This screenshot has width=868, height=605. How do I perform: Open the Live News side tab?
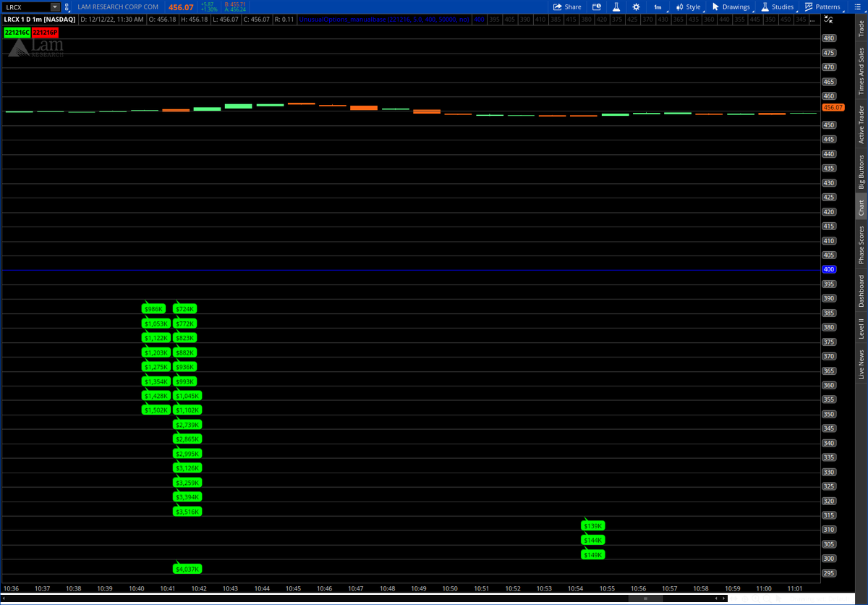(861, 364)
